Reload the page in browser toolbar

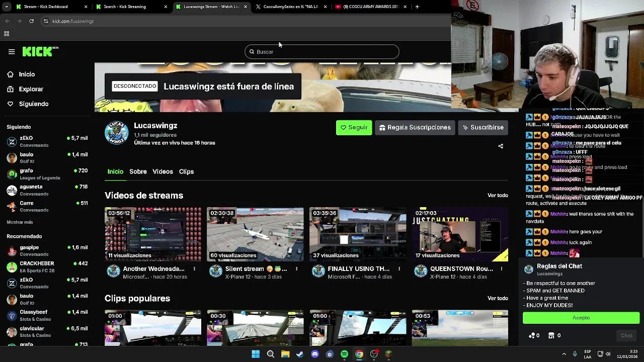tap(31, 21)
